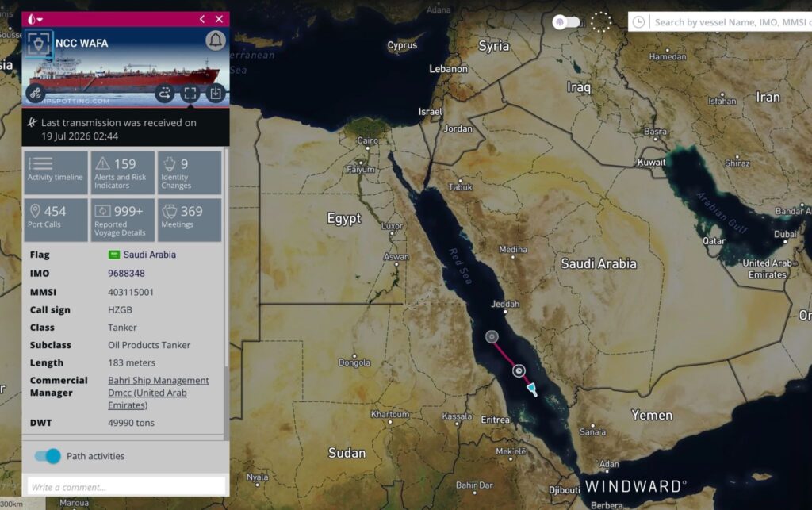The image size is (812, 510).
Task: Toggle the Path activities switch
Action: [48, 456]
